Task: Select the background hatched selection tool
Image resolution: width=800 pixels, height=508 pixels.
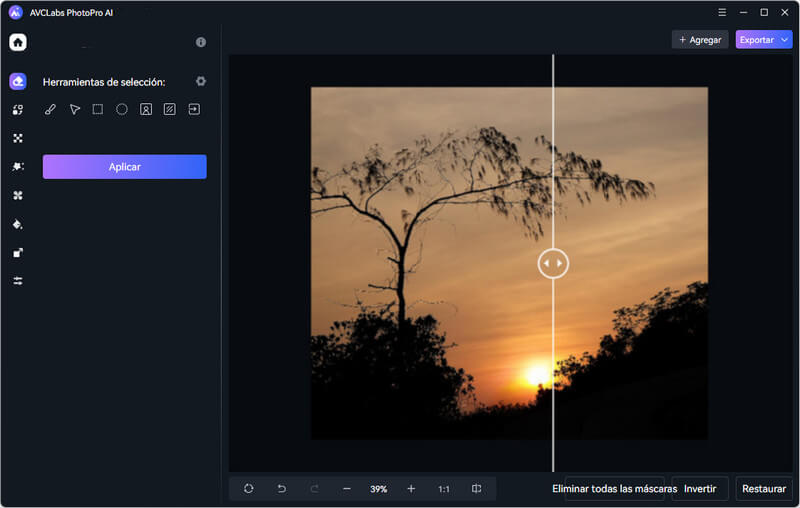Action: pos(170,109)
